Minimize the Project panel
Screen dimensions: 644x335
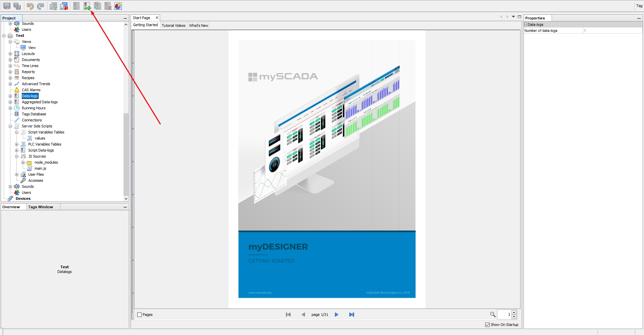[x=125, y=18]
